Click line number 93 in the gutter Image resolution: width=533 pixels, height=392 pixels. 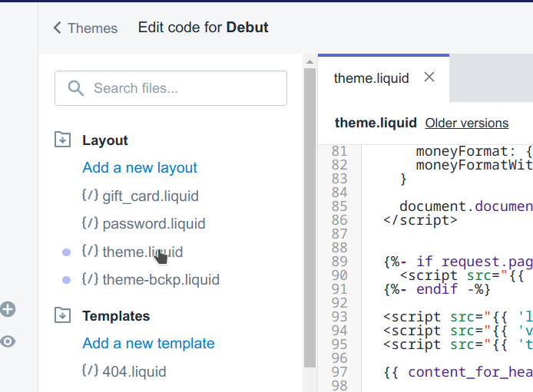pyautogui.click(x=339, y=317)
